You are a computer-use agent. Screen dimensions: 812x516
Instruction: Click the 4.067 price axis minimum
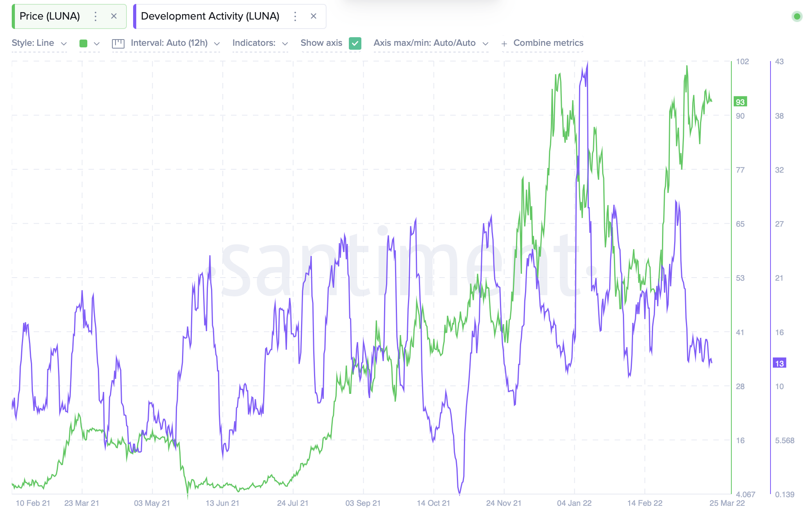pos(745,494)
